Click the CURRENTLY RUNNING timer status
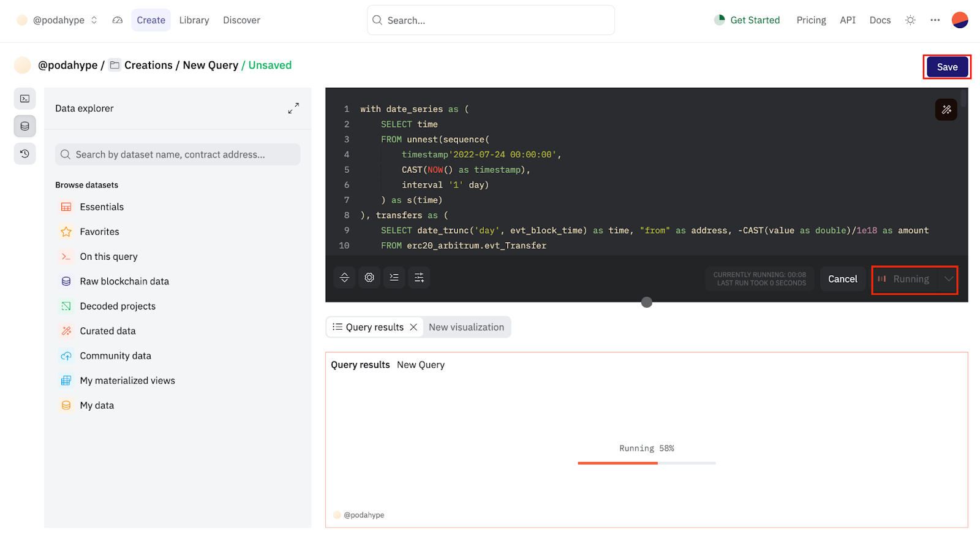Image resolution: width=980 pixels, height=535 pixels. (x=759, y=279)
